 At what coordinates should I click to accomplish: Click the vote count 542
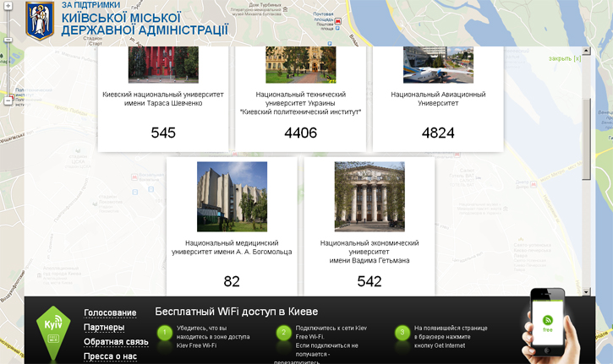369,281
